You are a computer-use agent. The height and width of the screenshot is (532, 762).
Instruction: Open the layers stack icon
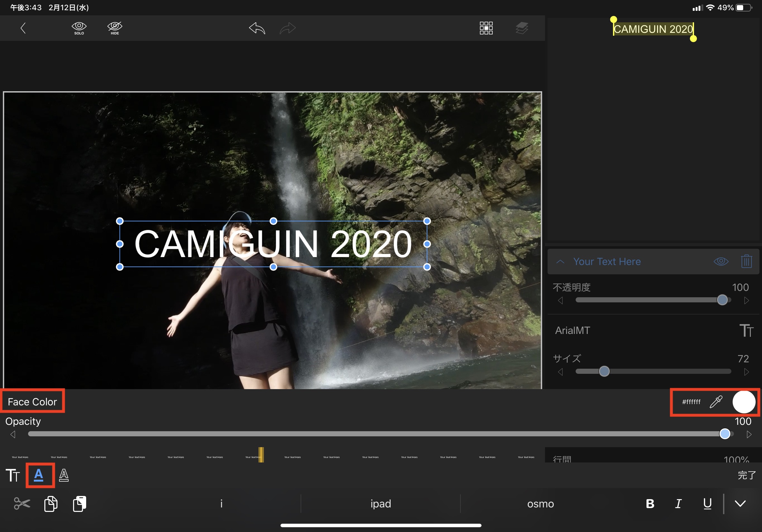point(522,28)
